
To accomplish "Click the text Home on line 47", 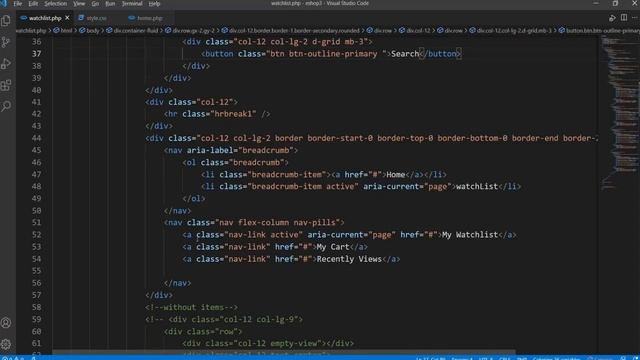I will 396,175.
